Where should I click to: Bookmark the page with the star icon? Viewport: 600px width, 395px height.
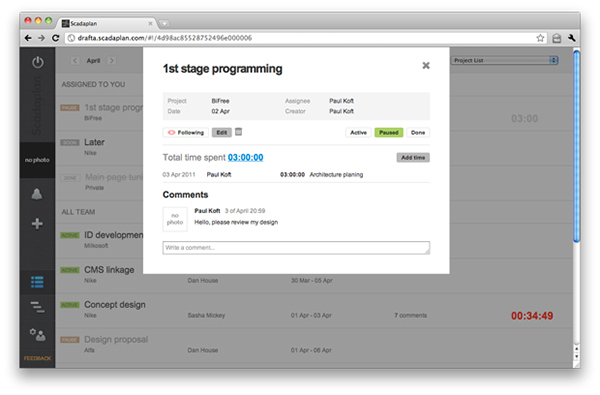click(540, 38)
